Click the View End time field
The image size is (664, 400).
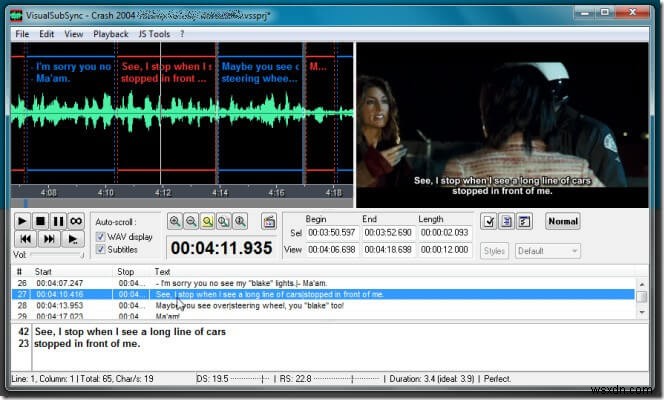(388, 250)
